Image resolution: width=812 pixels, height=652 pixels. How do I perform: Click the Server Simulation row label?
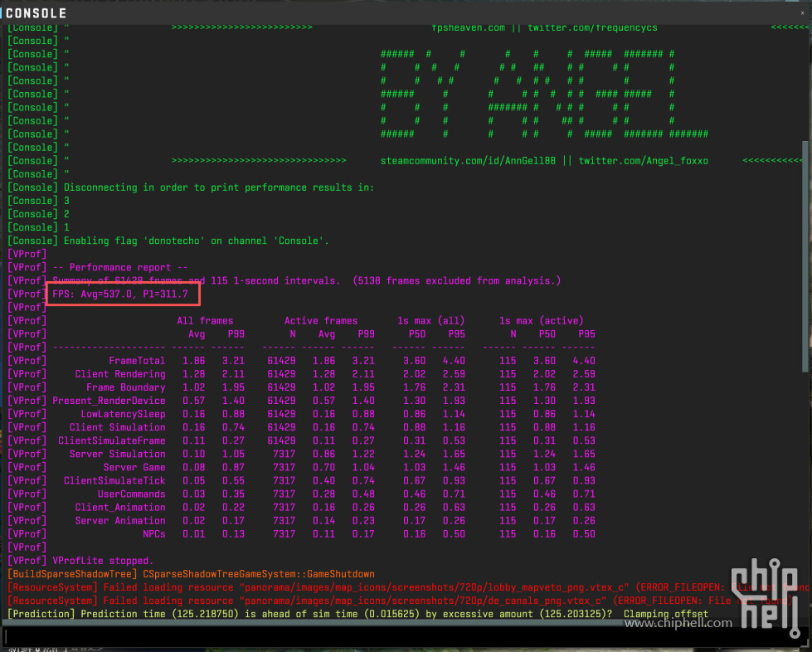(117, 454)
